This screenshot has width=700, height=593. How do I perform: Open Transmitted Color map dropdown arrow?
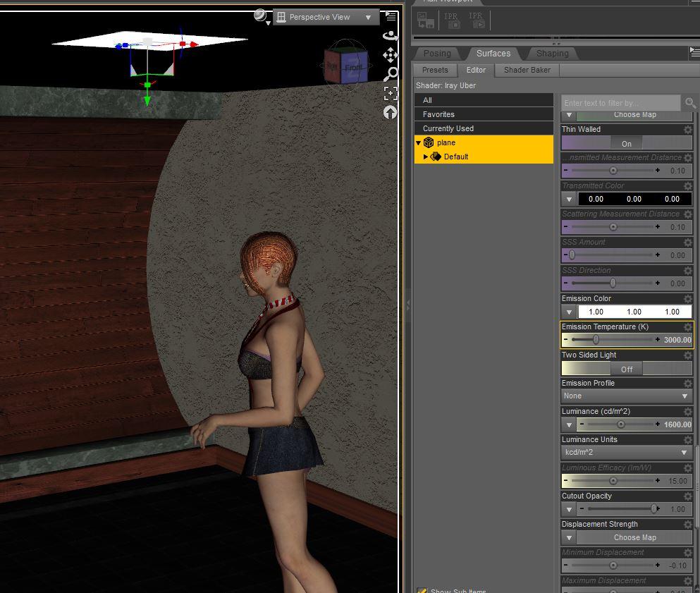[569, 199]
